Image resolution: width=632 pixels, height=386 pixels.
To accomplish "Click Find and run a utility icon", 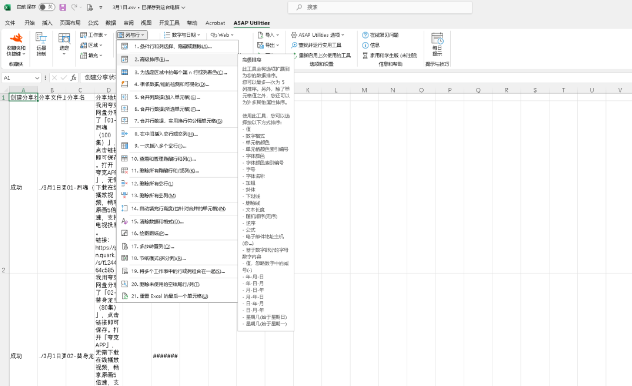I will pos(294,45).
